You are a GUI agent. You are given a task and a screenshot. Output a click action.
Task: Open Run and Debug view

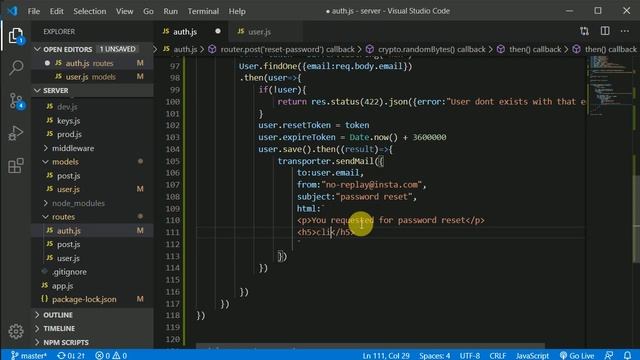16,133
